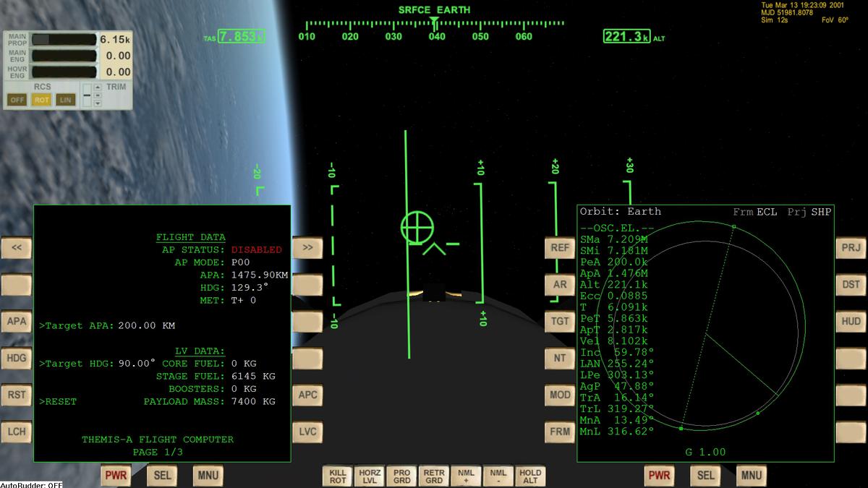Click the trim down arrow

(x=98, y=103)
